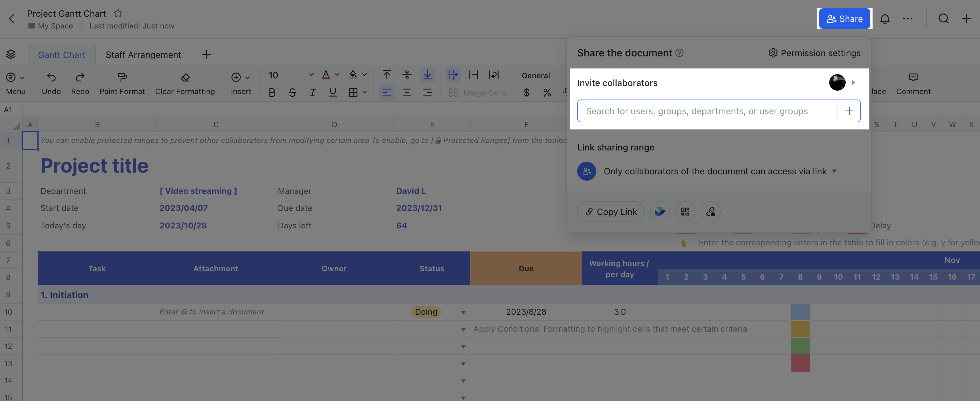
Task: Open My Space folder link
Action: (51, 26)
